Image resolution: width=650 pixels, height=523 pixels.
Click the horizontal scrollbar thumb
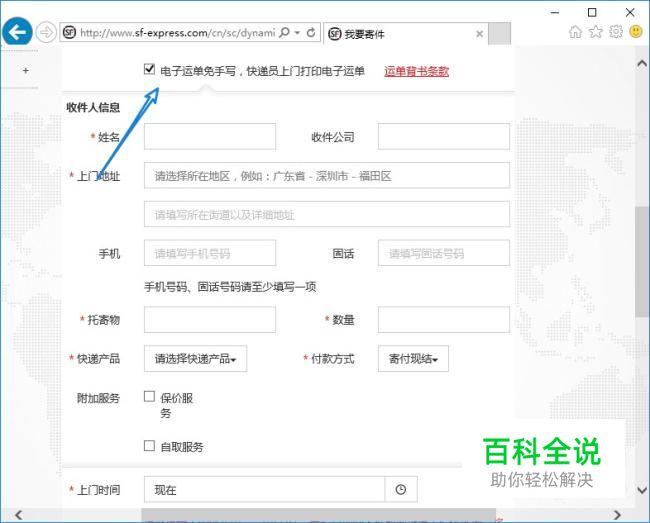click(318, 515)
